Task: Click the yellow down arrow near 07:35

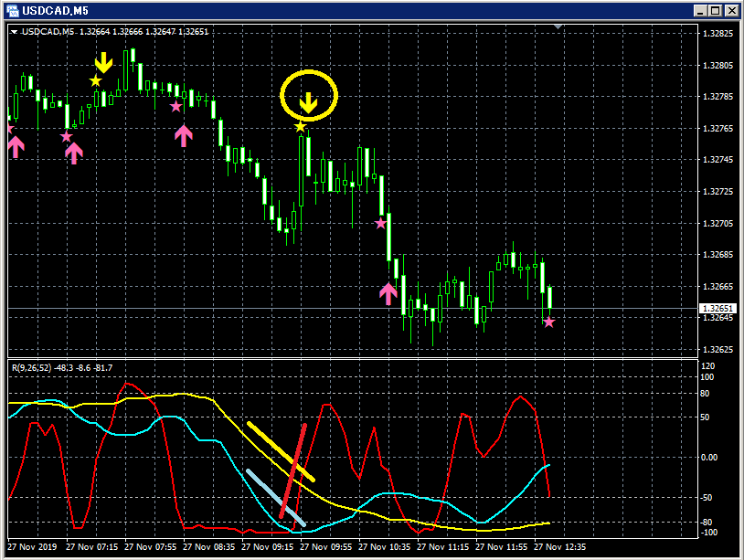Action: coord(103,63)
